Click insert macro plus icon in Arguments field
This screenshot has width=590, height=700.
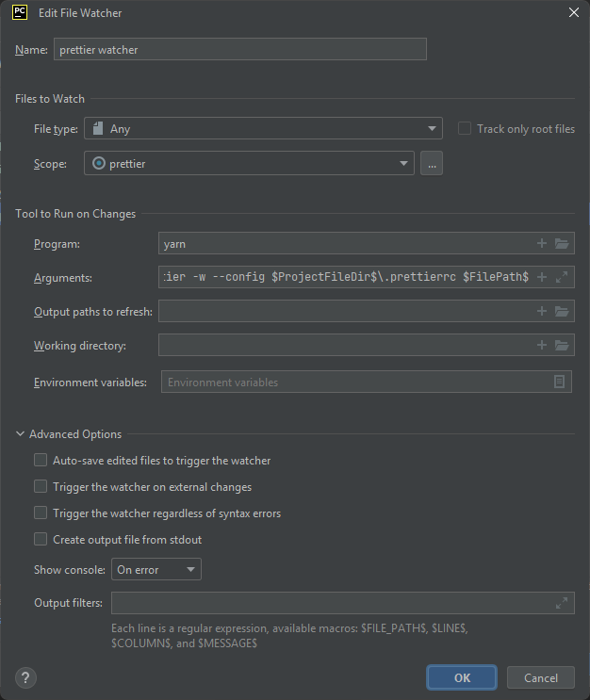[542, 278]
